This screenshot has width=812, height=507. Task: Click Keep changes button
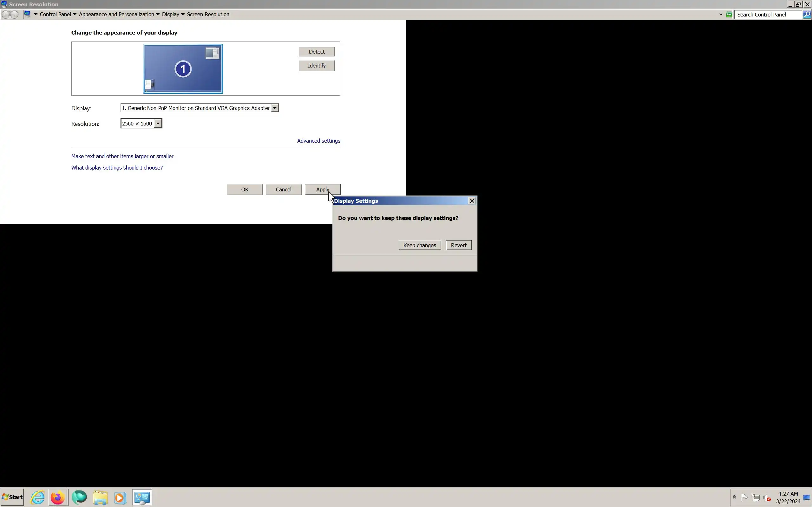pos(419,245)
